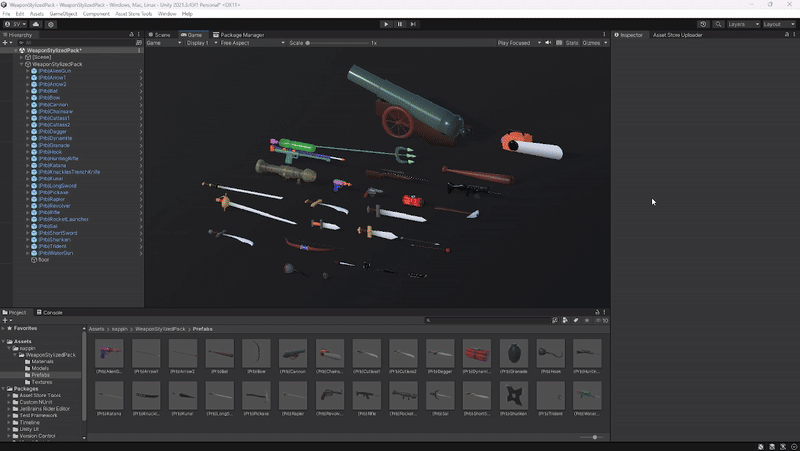
Task: Switch to the Scene tab
Action: (159, 35)
